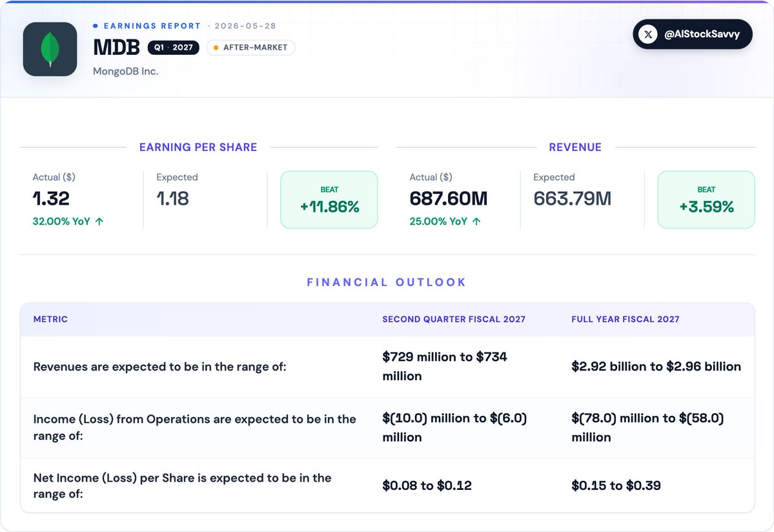Viewport: 774px width, 532px height.
Task: Click the orange dot in After-Market badge
Action: [216, 47]
